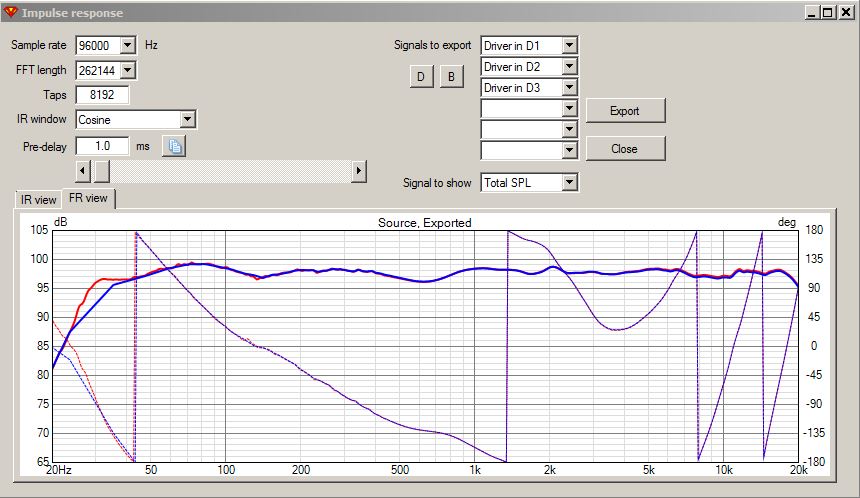
Task: Click the Pre-delay slider thumb
Action: click(x=101, y=171)
